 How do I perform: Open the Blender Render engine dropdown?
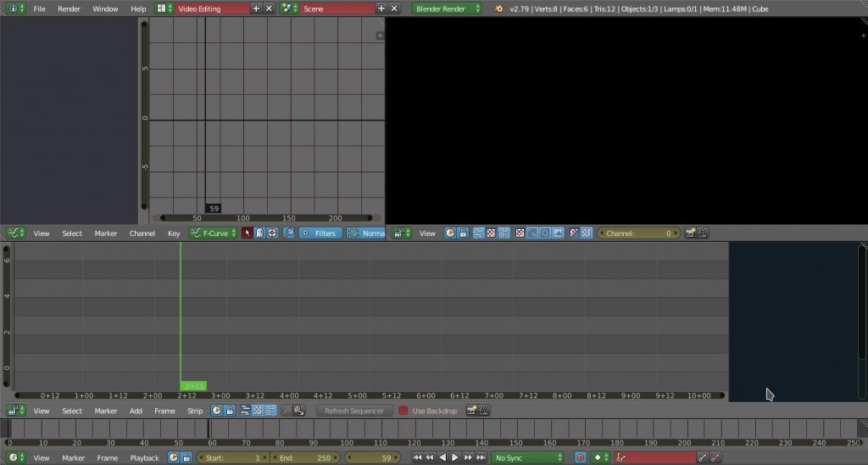click(447, 8)
